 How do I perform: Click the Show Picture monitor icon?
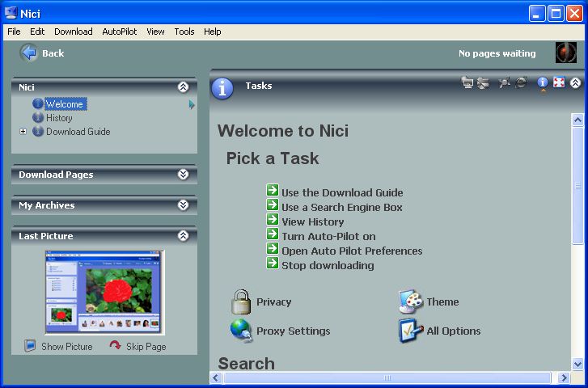click(x=30, y=346)
